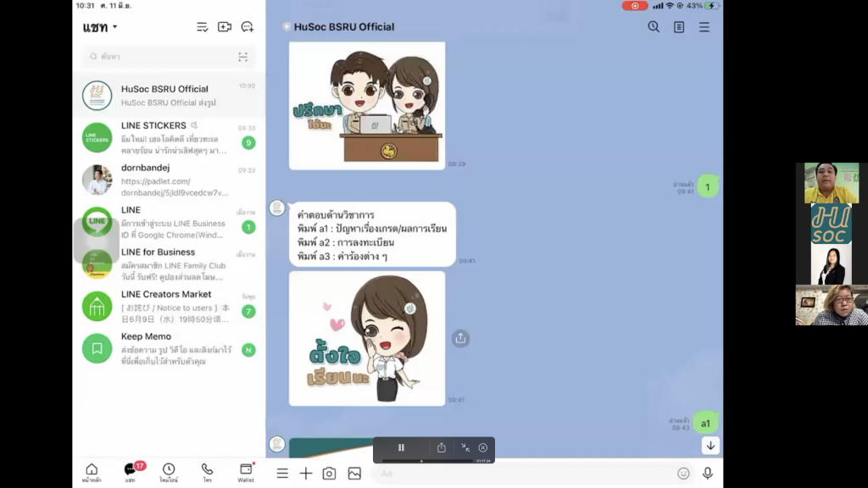Click the 'พิมพ์ a2 : การลงทะเบียน' message line

coord(346,242)
